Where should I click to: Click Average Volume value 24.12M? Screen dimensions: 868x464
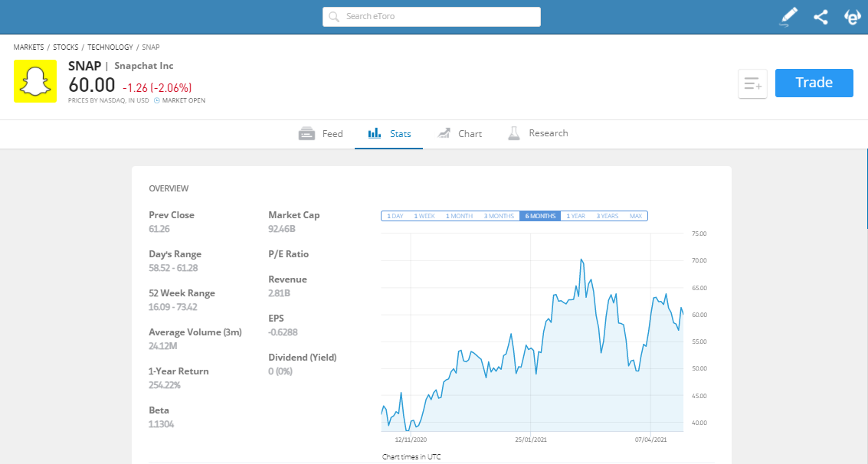click(x=162, y=346)
